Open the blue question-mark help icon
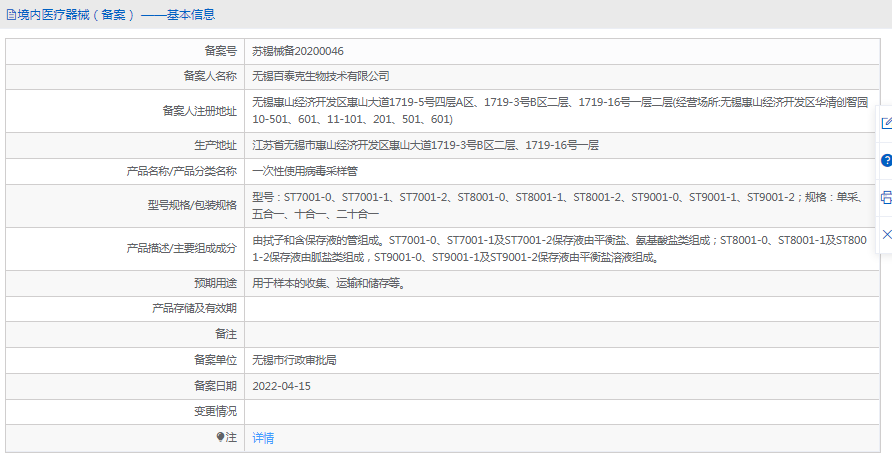Screen dimensions: 892x460 (x=886, y=160)
